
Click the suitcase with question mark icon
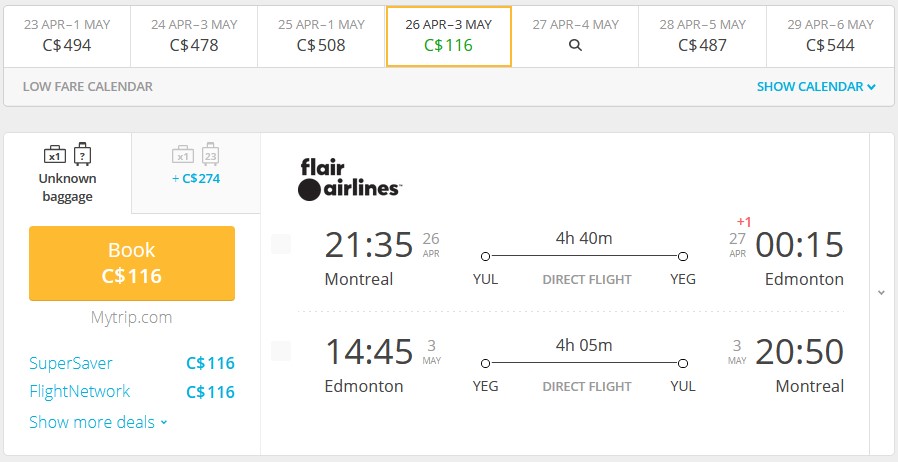[x=82, y=153]
